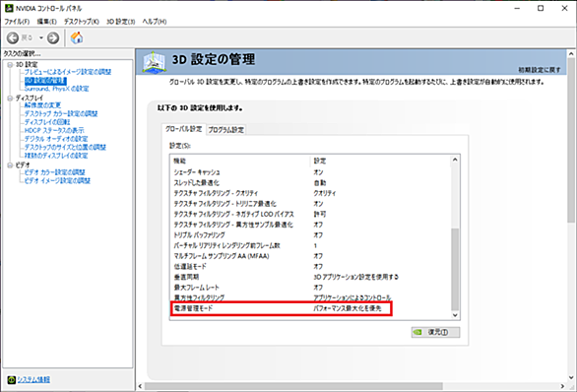
Task: Open the ファイル(F) menu
Action: tap(17, 22)
